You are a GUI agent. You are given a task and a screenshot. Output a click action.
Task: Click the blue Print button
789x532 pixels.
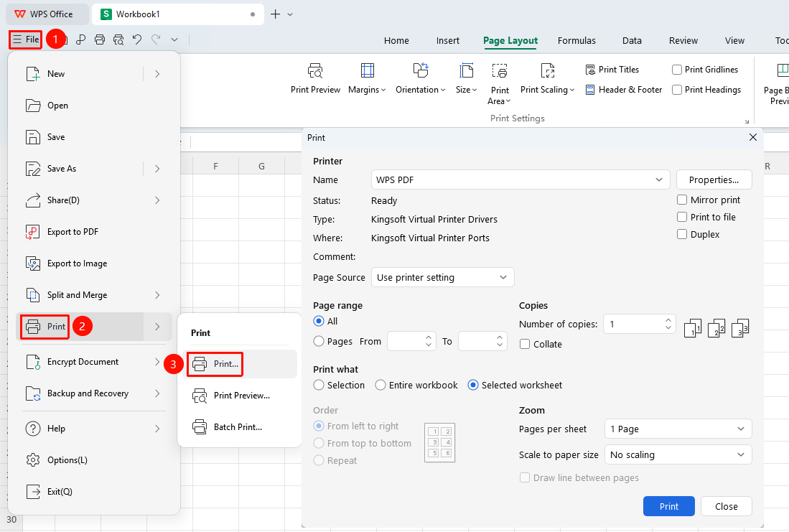coord(668,506)
